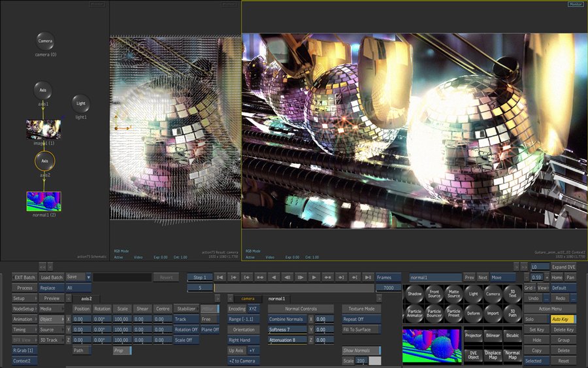Viewport: 588px width, 368px height.
Task: Click the timeline frame slider bar
Action: click(x=295, y=288)
